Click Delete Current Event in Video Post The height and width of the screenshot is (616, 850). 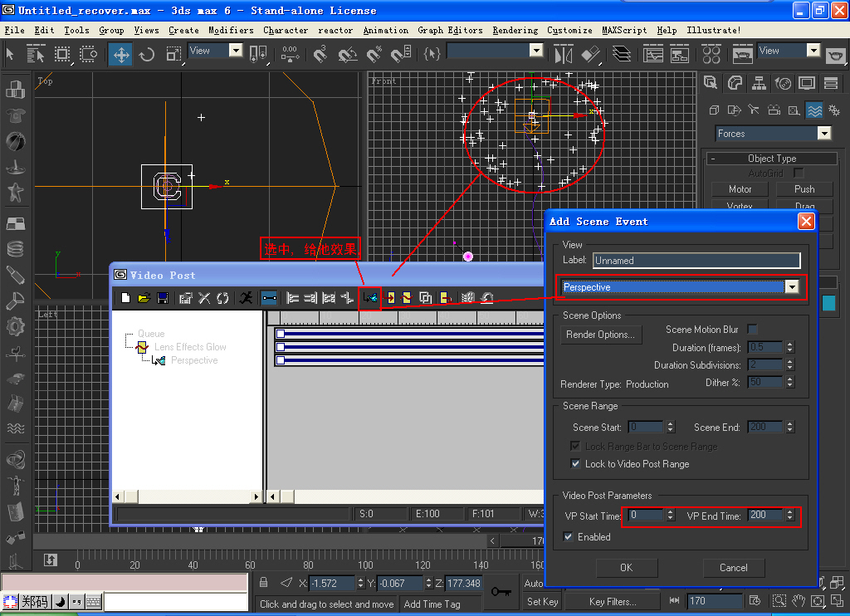[x=204, y=298]
